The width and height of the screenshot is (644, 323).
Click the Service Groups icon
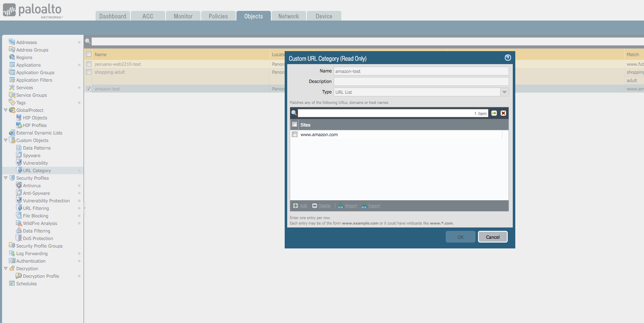tap(12, 95)
